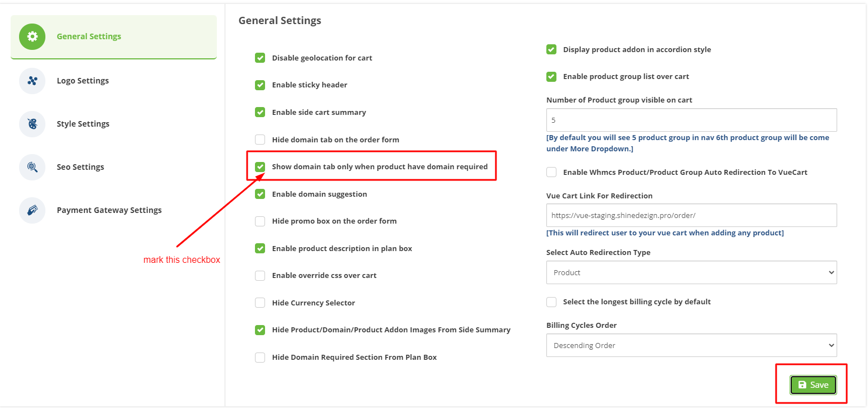Click the Style Settings palette icon
The height and width of the screenshot is (408, 868).
point(32,124)
